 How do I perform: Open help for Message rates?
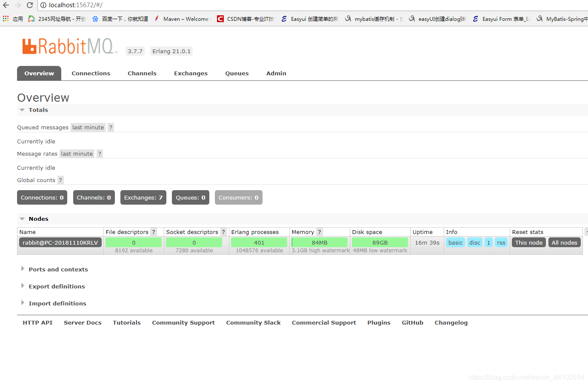click(x=100, y=154)
